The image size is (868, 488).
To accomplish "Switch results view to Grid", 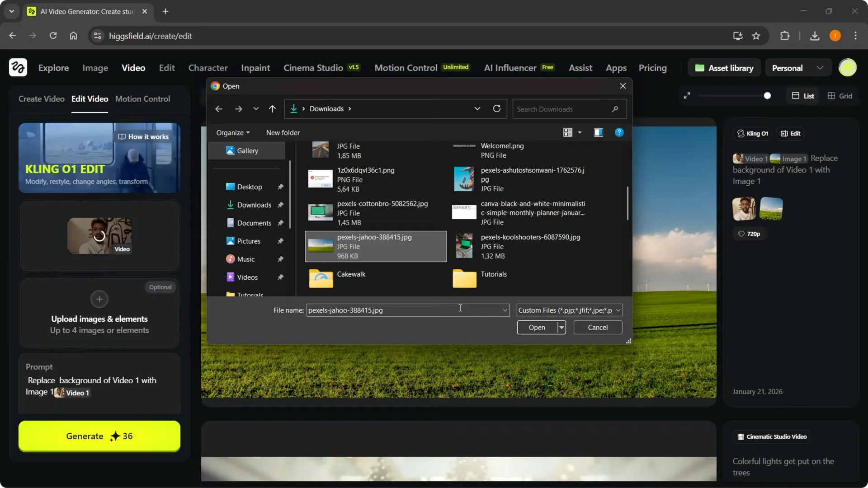I will click(840, 95).
